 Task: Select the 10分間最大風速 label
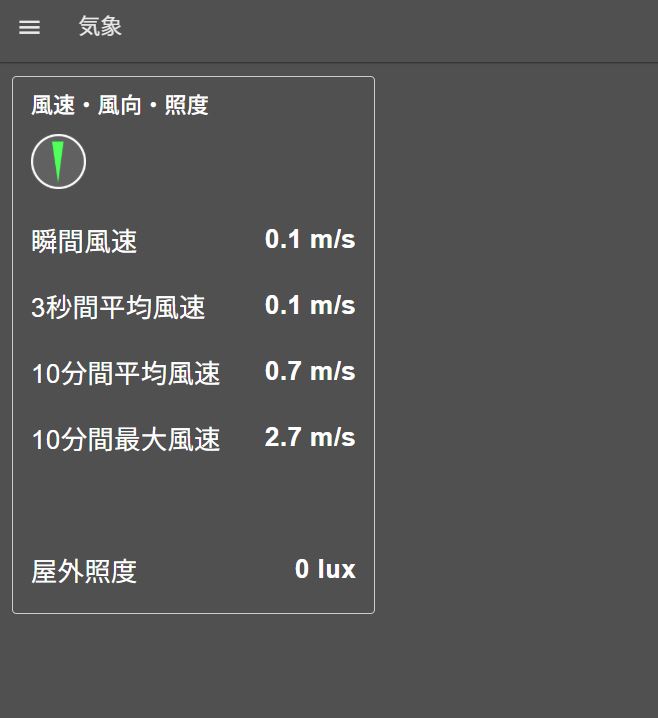126,440
